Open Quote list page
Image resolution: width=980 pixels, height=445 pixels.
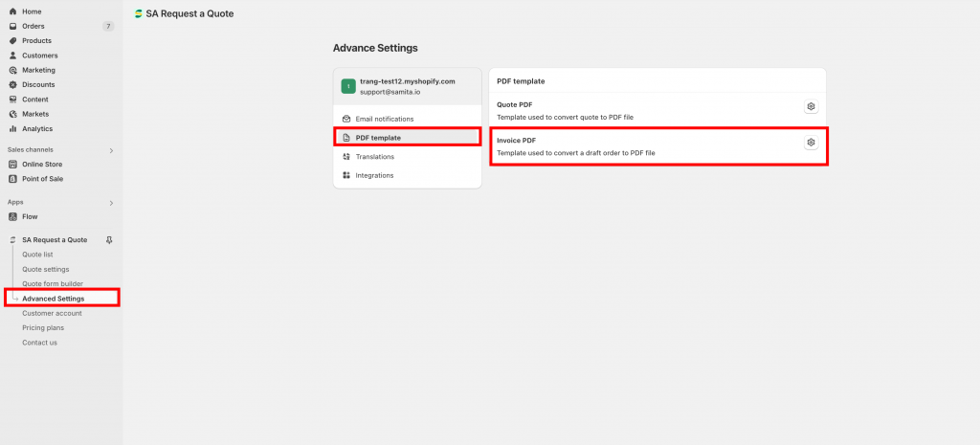coord(37,255)
